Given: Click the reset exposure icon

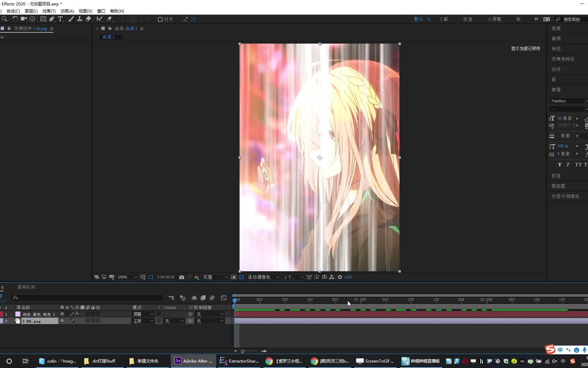Looking at the screenshot, I should click(340, 277).
